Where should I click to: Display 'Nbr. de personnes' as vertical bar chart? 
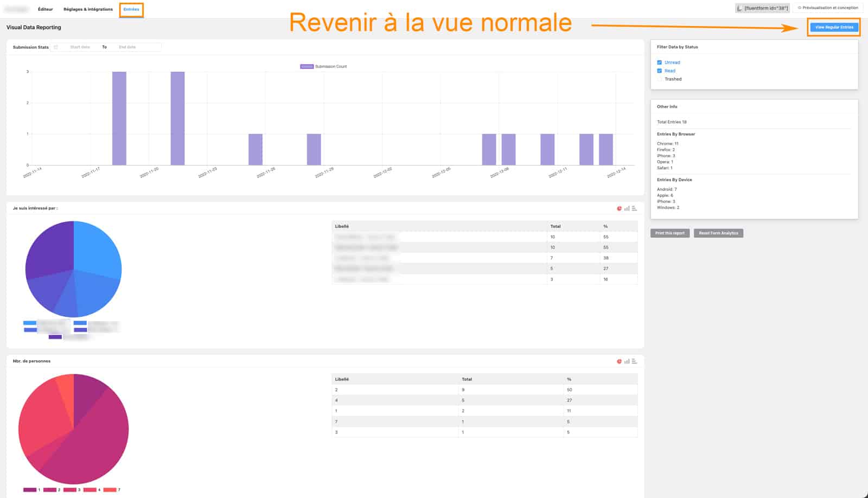click(627, 361)
